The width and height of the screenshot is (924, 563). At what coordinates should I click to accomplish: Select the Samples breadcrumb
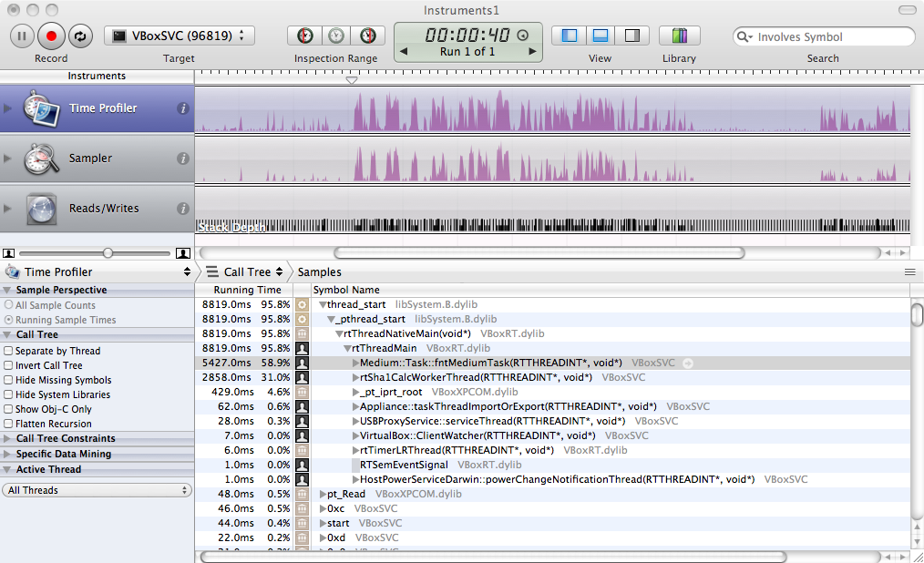320,271
